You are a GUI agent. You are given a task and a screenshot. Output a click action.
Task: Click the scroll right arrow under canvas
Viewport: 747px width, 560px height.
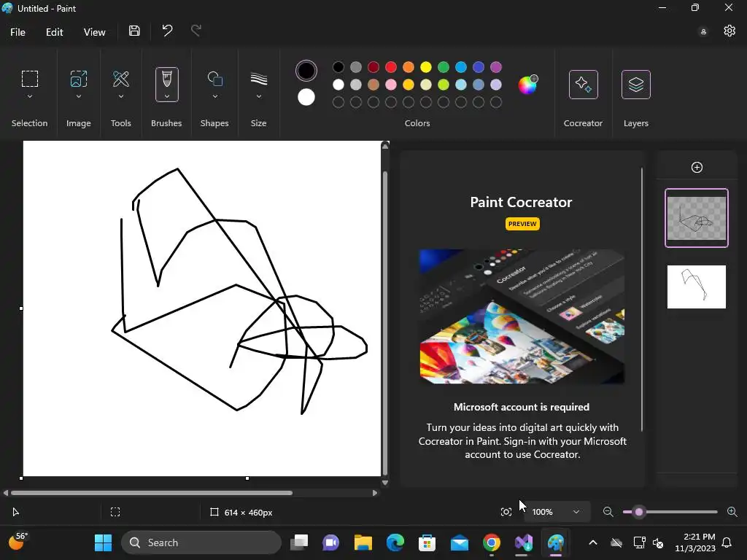pyautogui.click(x=374, y=493)
